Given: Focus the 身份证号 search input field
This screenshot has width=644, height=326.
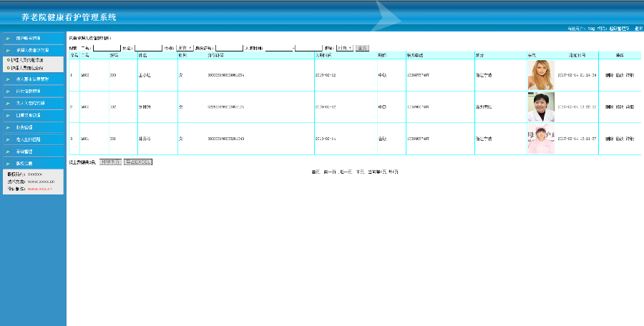Looking at the screenshot, I should point(229,48).
